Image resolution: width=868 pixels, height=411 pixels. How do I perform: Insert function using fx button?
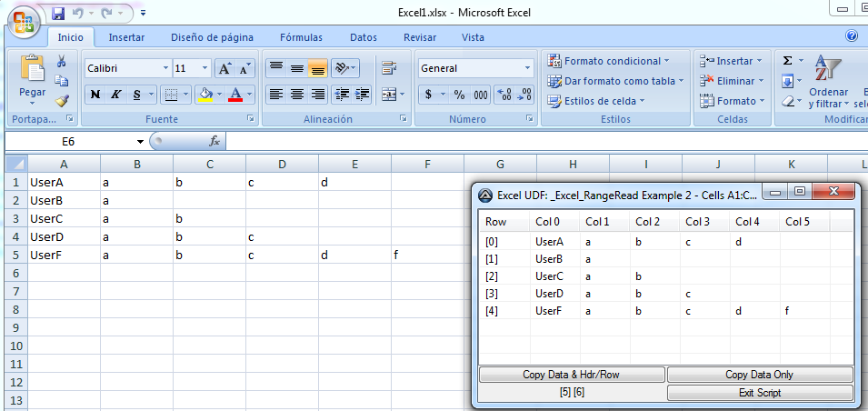215,142
